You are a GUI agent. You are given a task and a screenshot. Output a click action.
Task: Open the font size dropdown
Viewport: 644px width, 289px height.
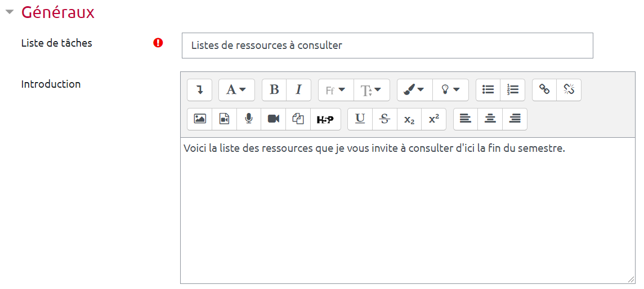[x=371, y=90]
